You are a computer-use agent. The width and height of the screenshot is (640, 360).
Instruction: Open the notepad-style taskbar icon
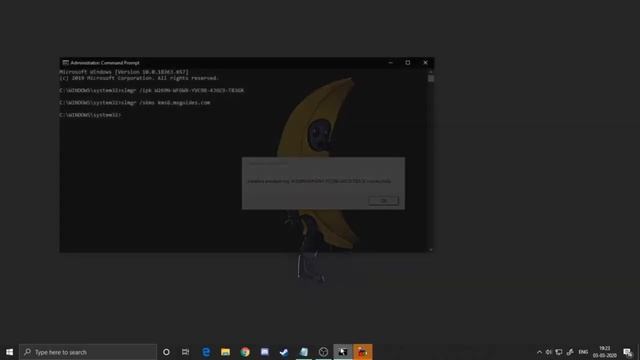(x=304, y=352)
